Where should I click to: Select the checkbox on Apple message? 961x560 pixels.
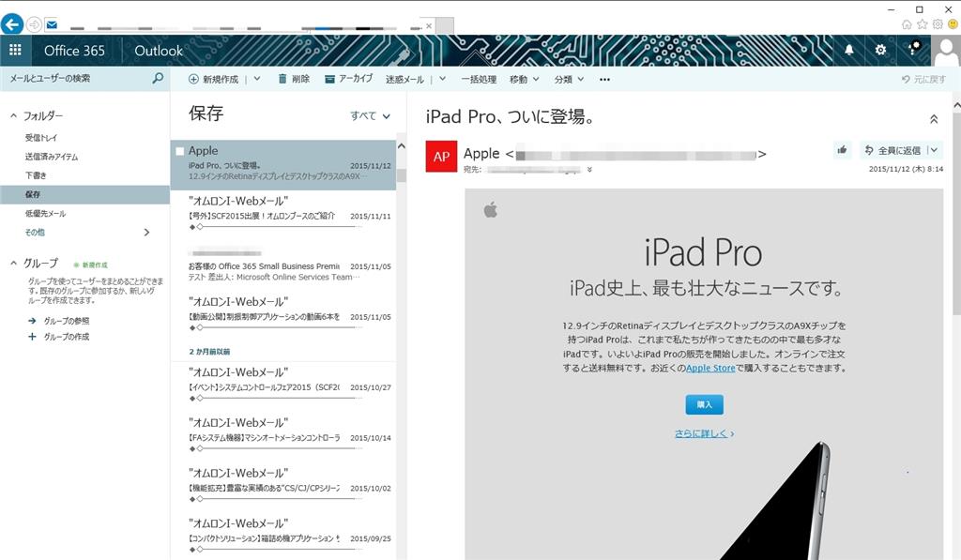coord(179,151)
